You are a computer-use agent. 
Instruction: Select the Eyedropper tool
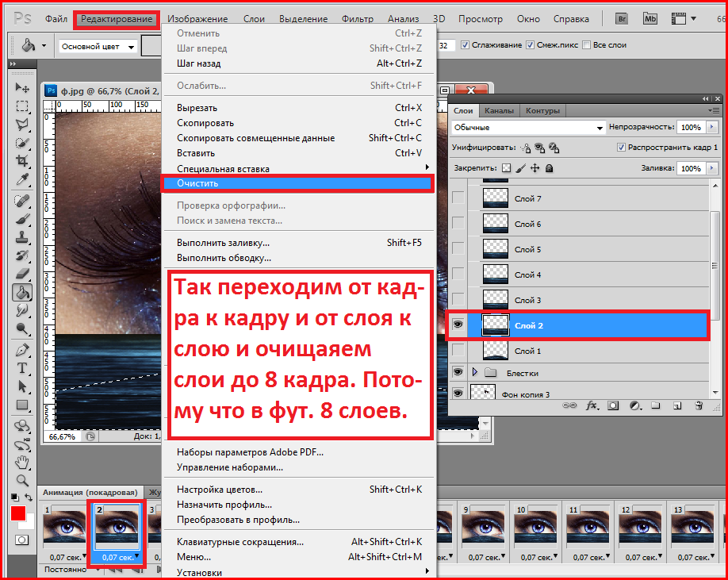coord(22,179)
